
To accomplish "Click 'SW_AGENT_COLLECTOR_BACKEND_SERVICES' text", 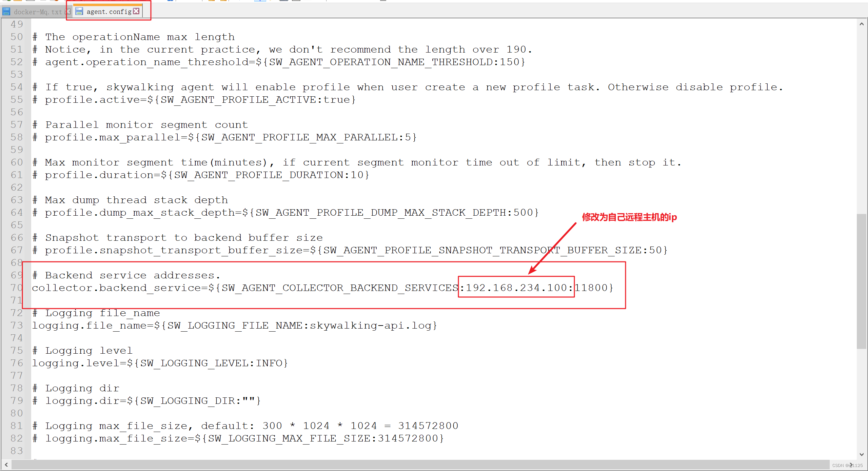I will tap(340, 288).
